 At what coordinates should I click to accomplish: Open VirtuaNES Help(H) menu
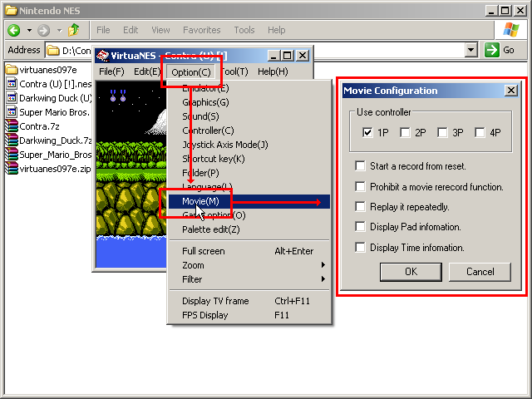[273, 71]
